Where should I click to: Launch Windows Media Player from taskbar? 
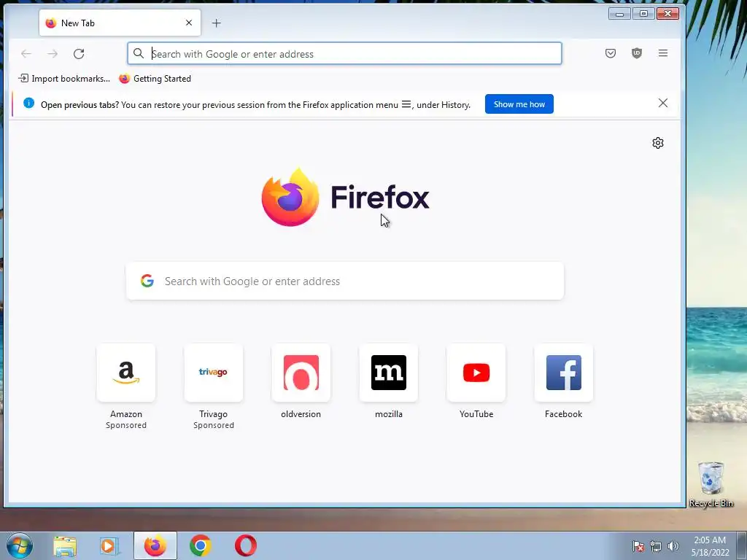pos(109,545)
